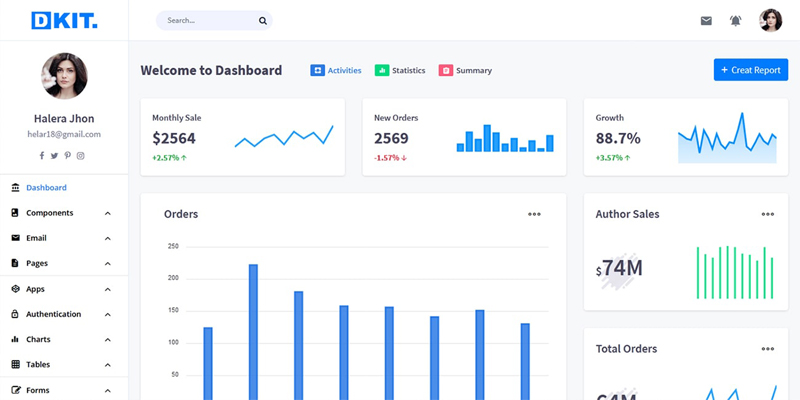Expand the Tables menu chevron

pos(108,365)
